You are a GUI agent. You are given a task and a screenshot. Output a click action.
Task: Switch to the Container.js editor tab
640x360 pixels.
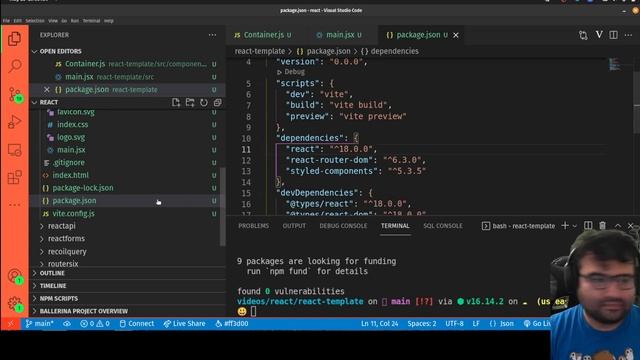pyautogui.click(x=264, y=35)
